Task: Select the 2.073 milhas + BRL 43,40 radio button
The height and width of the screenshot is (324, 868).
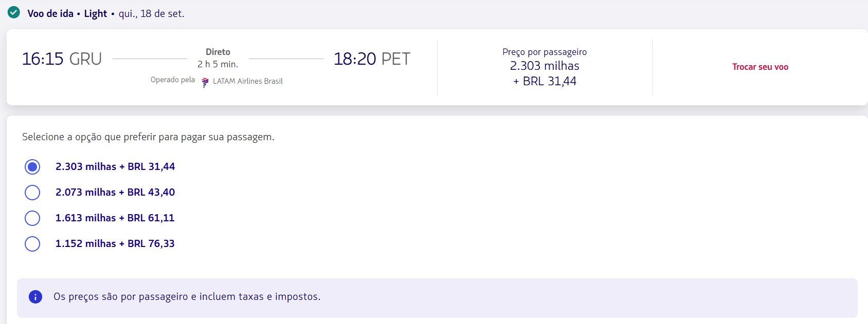Action: pos(32,193)
